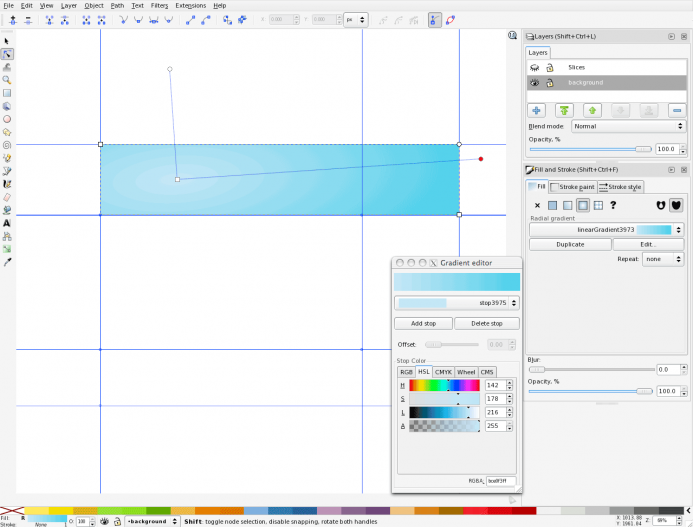Switch to the Stroke style tab
Viewport: 693px width, 527px height.
coord(620,187)
